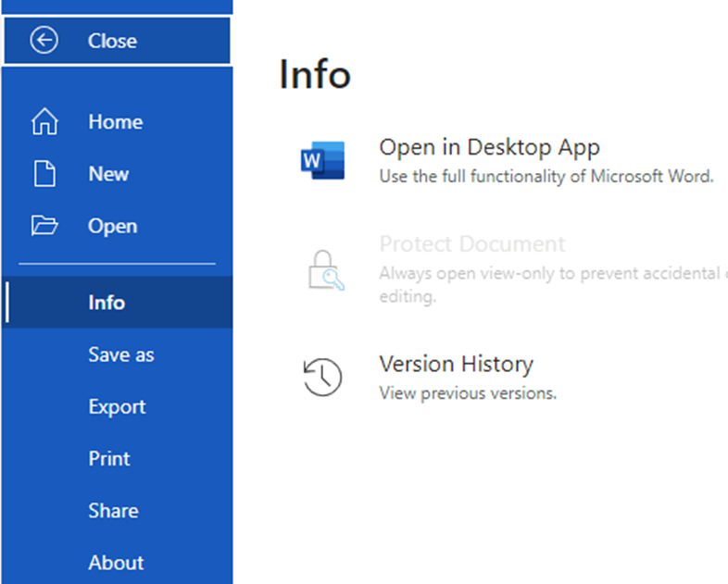Image resolution: width=728 pixels, height=584 pixels.
Task: Click the back arrow icon beside Close
Action: pyautogui.click(x=44, y=41)
